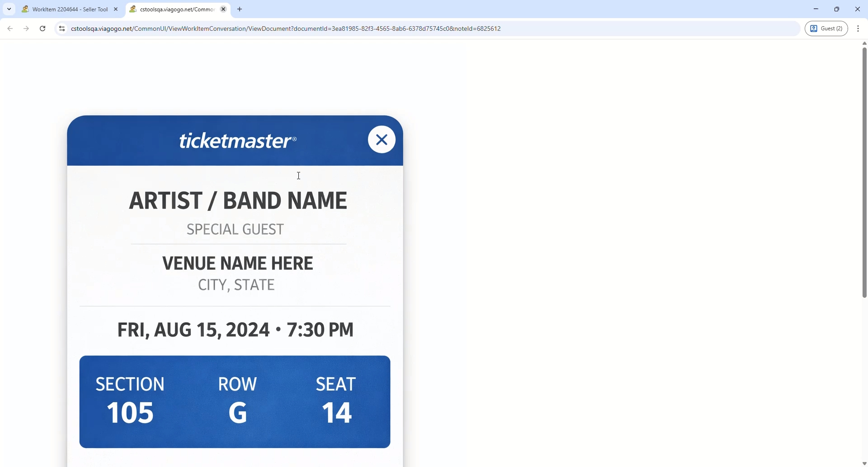This screenshot has width=868, height=467.
Task: Click the page vertical scrollbar thumb
Action: 864,172
